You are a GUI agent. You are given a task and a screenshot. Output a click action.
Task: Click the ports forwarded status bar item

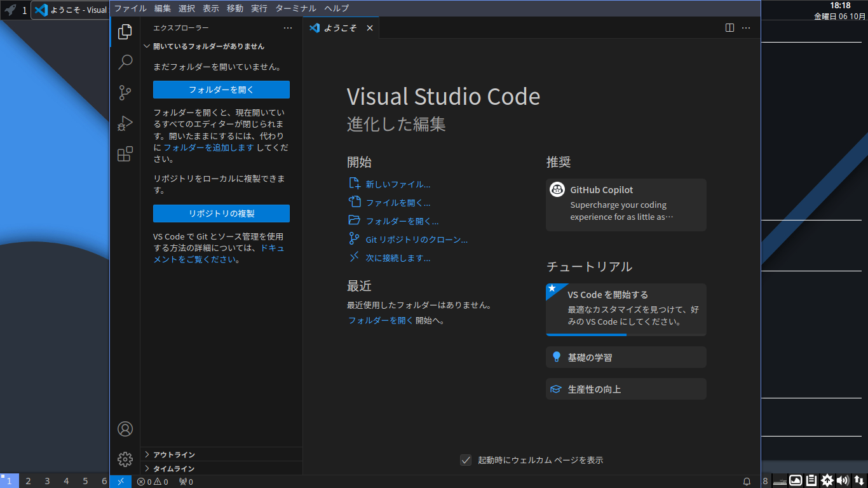(x=186, y=482)
